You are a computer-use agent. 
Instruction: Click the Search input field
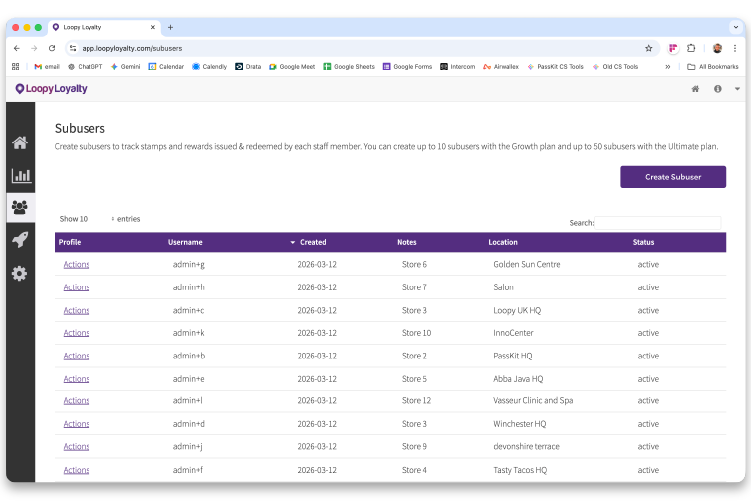(x=658, y=223)
